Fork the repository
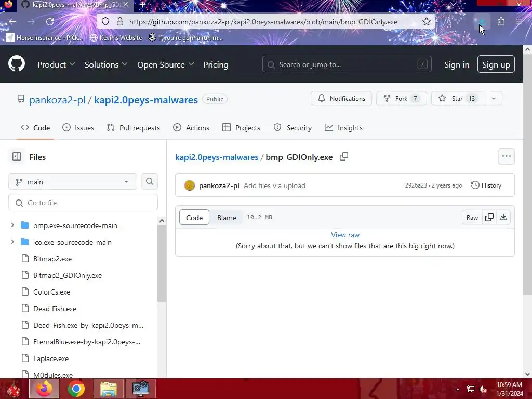Viewport: 532px width, 399px height. [402, 98]
